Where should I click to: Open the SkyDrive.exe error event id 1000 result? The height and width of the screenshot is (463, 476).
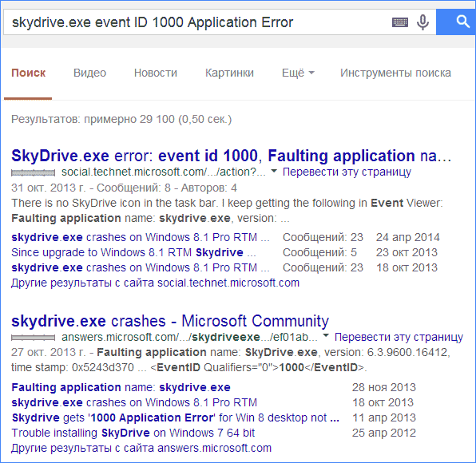232,156
